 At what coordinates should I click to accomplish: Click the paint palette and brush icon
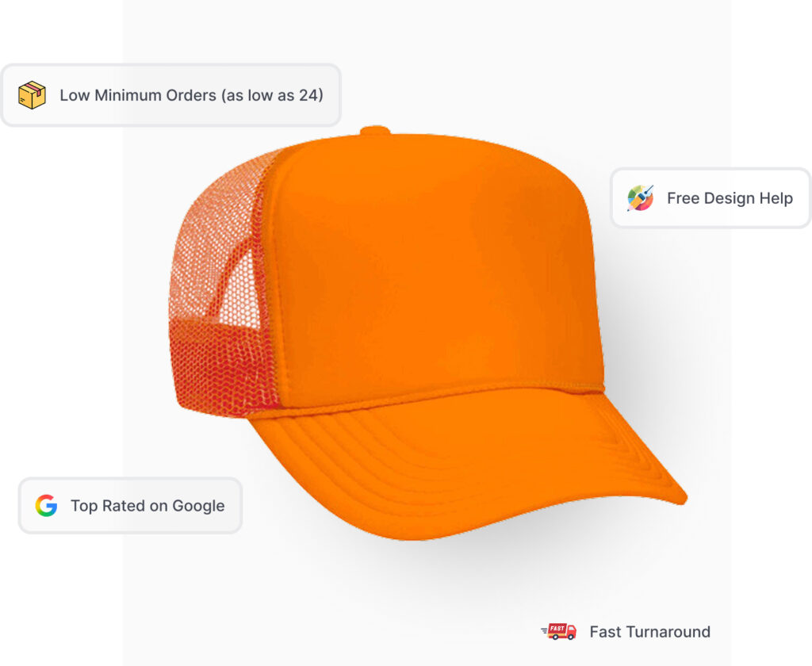click(x=640, y=198)
